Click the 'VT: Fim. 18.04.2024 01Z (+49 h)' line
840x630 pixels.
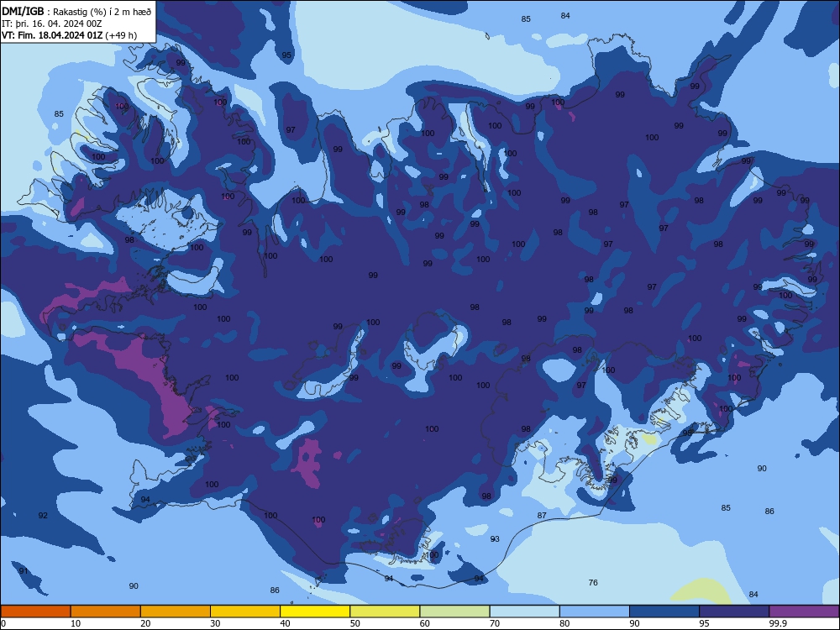tap(69, 35)
